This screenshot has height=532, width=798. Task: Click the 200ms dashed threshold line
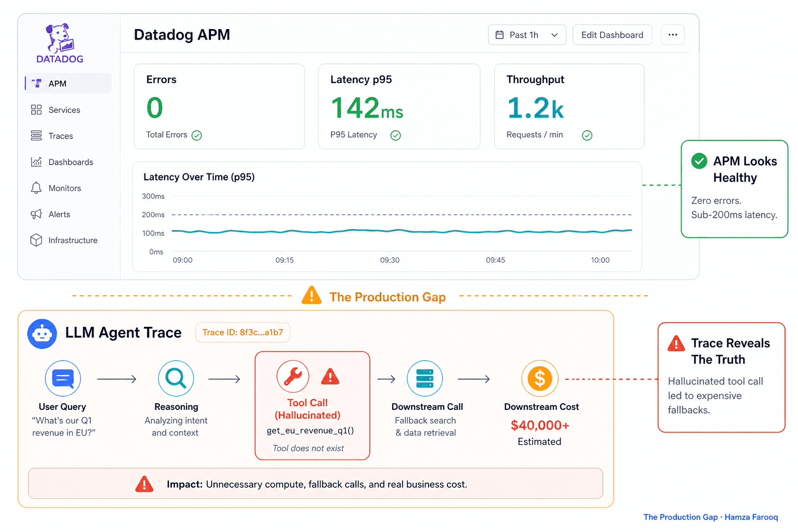(x=402, y=215)
